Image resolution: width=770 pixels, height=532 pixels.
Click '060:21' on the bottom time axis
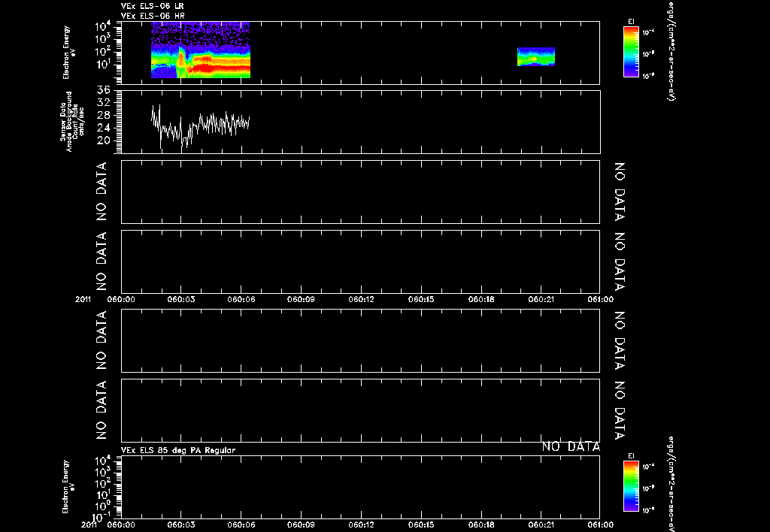pyautogui.click(x=541, y=524)
